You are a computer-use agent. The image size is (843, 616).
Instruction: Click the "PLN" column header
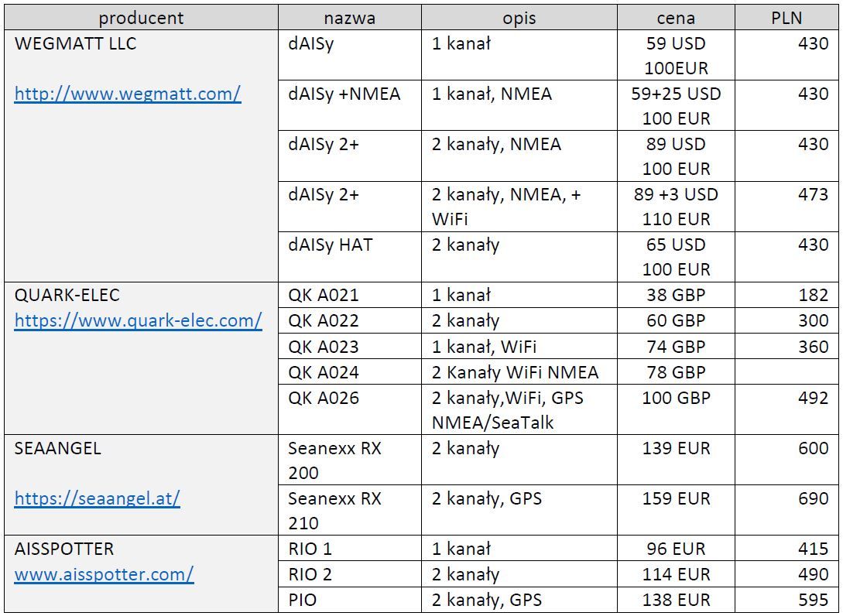[x=786, y=18]
